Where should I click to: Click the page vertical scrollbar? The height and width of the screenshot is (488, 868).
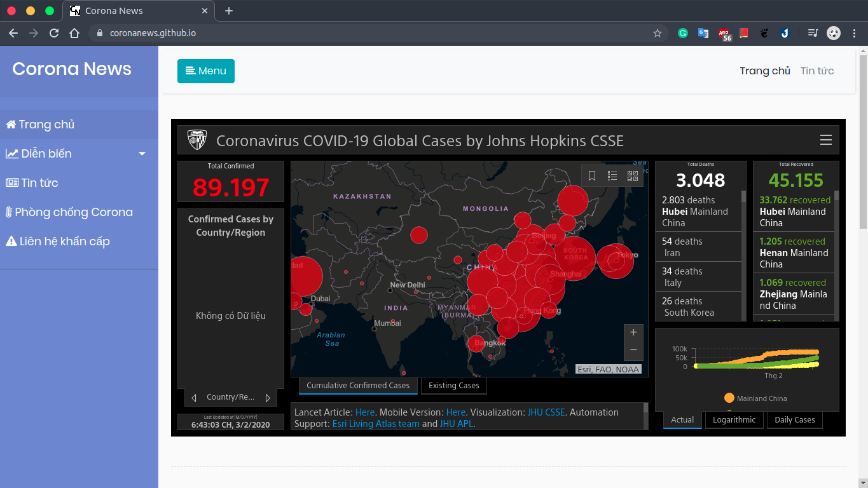(x=863, y=142)
